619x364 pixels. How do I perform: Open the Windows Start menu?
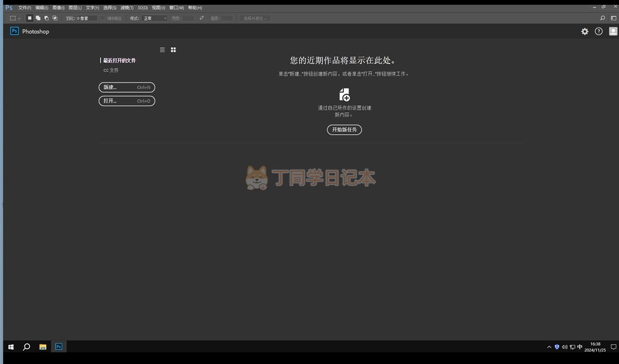coord(11,347)
